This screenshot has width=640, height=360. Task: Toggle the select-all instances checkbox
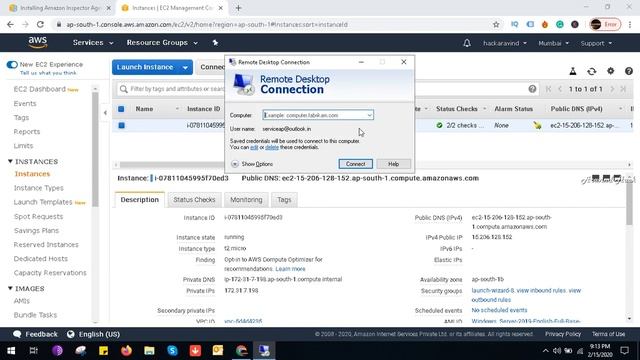[121, 109]
